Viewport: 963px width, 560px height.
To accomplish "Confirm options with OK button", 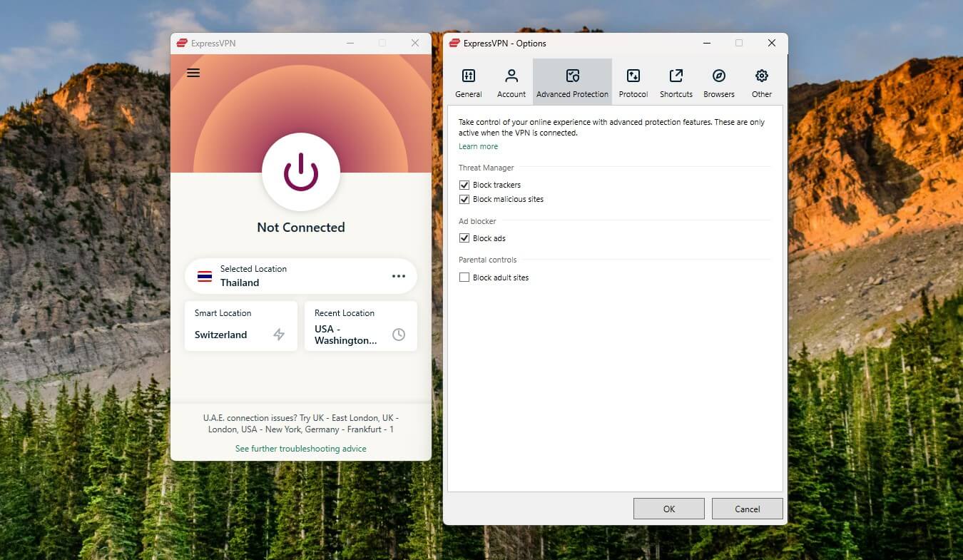I will (x=669, y=509).
